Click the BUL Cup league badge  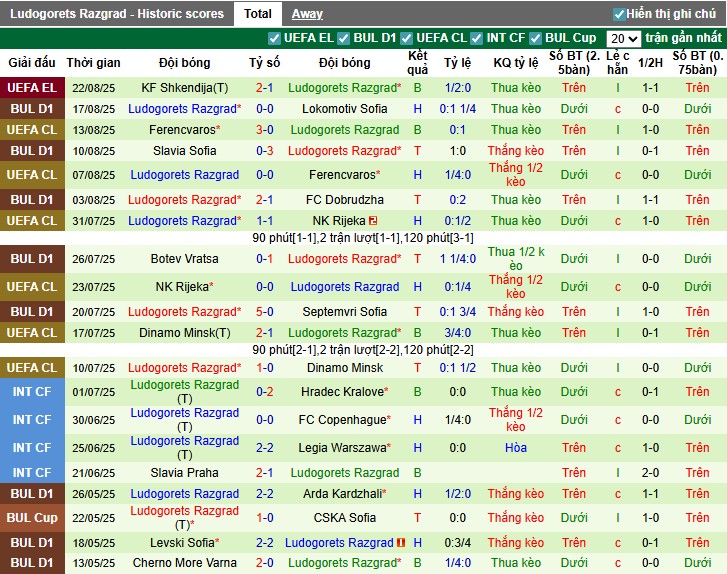coord(32,518)
